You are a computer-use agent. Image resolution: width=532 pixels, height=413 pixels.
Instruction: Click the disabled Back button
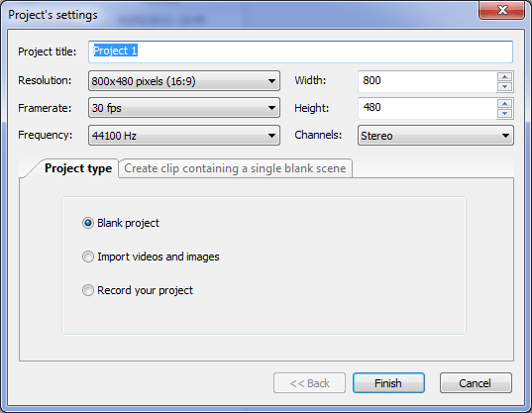[x=309, y=383]
